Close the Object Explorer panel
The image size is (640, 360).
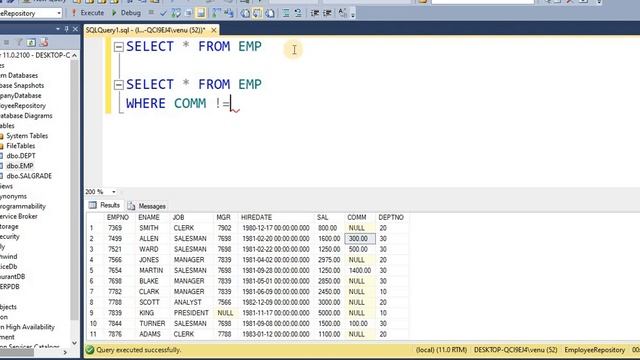pos(75,29)
